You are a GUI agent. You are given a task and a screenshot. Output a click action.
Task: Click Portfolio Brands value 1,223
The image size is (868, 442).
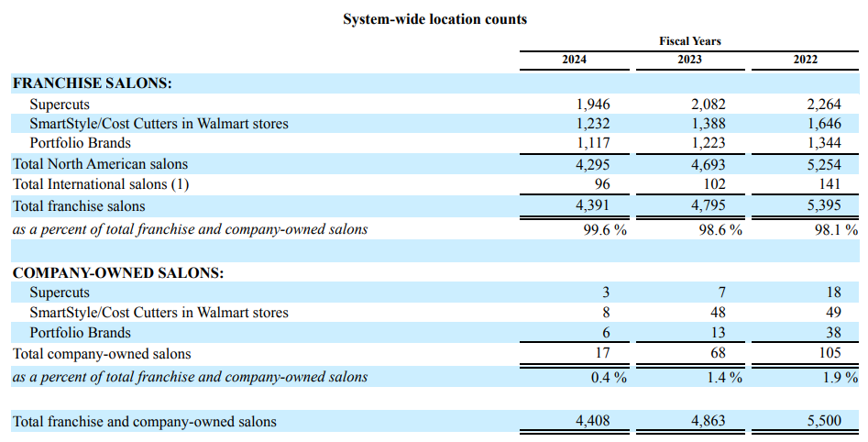(x=709, y=143)
